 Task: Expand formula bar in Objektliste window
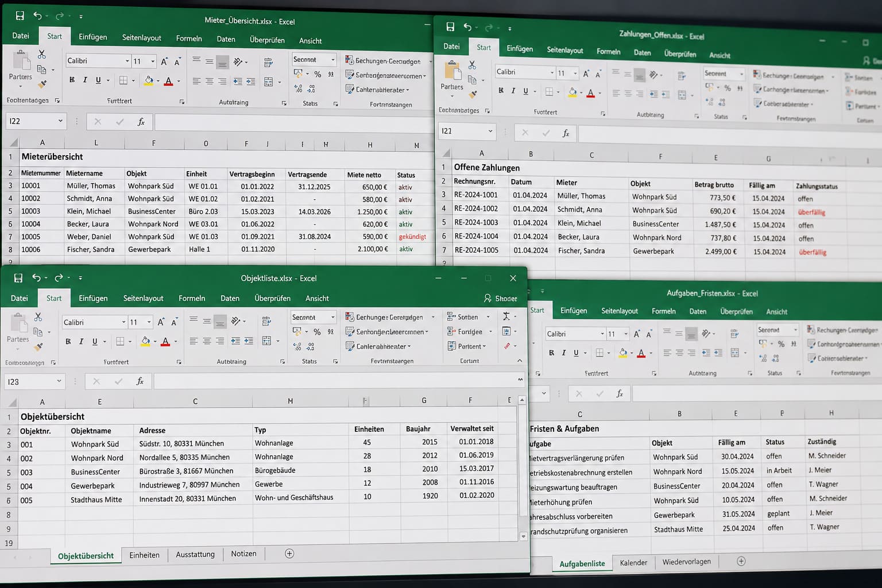[520, 380]
